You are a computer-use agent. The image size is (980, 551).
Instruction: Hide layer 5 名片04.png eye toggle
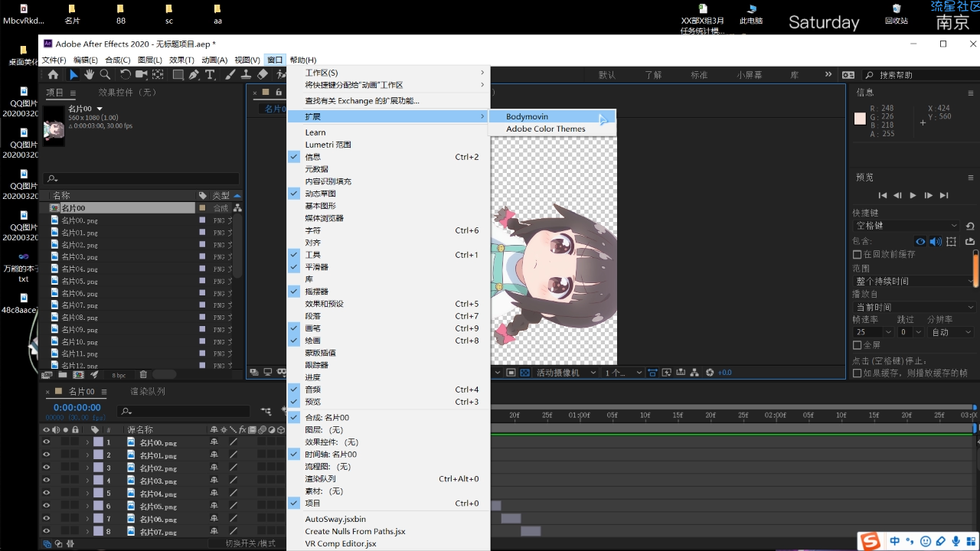click(47, 493)
